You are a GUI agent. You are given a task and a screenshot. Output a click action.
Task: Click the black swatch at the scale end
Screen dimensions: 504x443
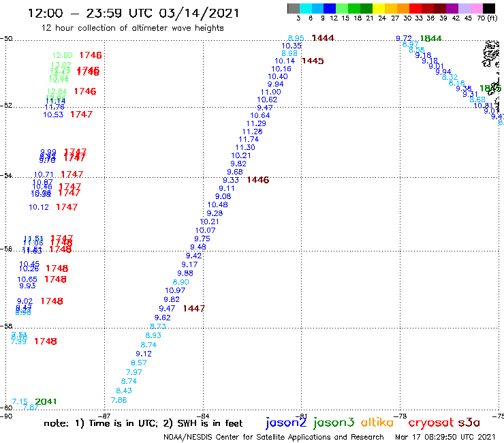point(489,8)
